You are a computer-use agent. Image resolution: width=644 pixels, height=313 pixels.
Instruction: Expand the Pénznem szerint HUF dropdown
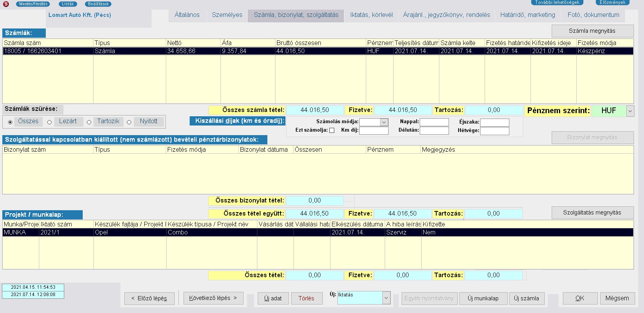(630, 111)
